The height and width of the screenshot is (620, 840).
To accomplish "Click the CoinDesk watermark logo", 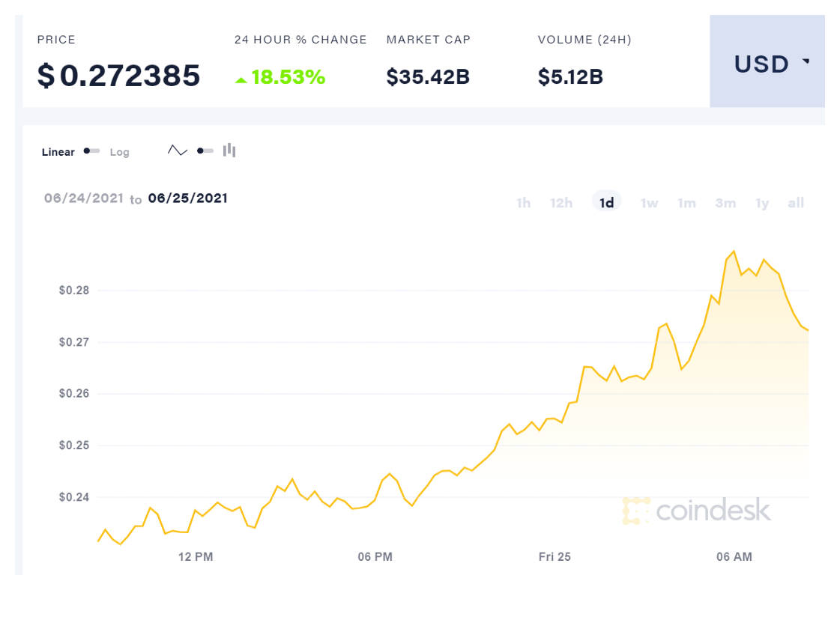I will pyautogui.click(x=696, y=510).
